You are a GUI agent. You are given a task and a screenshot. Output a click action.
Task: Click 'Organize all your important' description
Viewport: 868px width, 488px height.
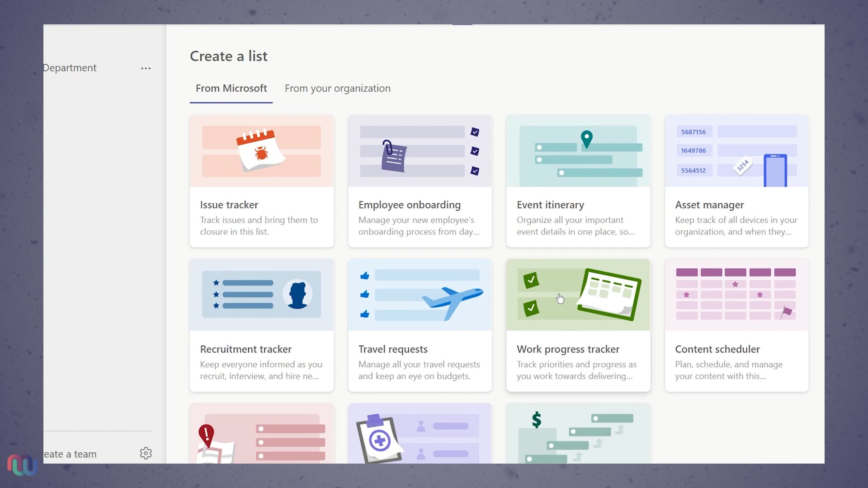coord(570,220)
